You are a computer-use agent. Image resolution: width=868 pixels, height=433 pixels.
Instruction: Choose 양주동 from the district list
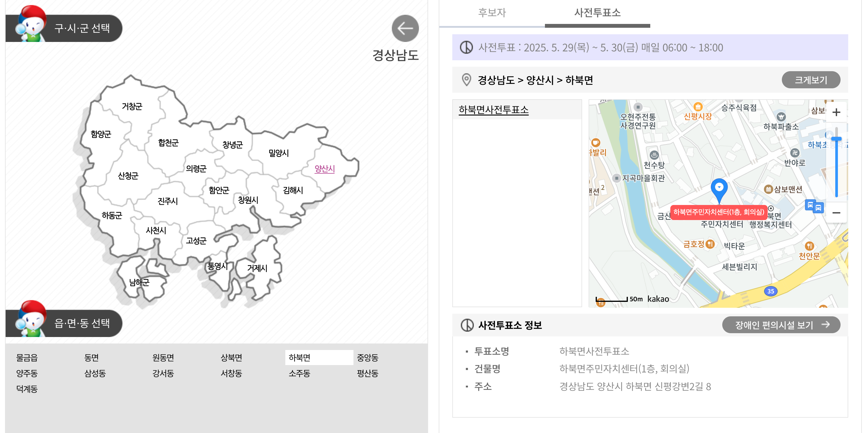click(27, 373)
